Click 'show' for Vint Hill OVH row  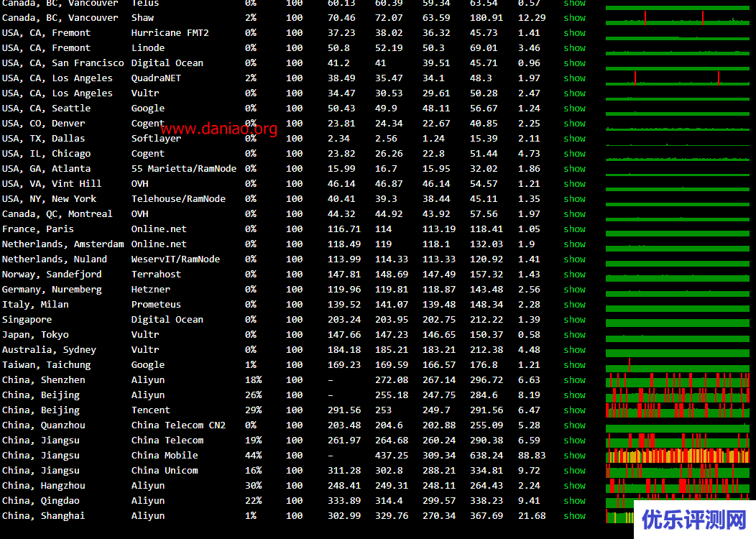coord(575,184)
